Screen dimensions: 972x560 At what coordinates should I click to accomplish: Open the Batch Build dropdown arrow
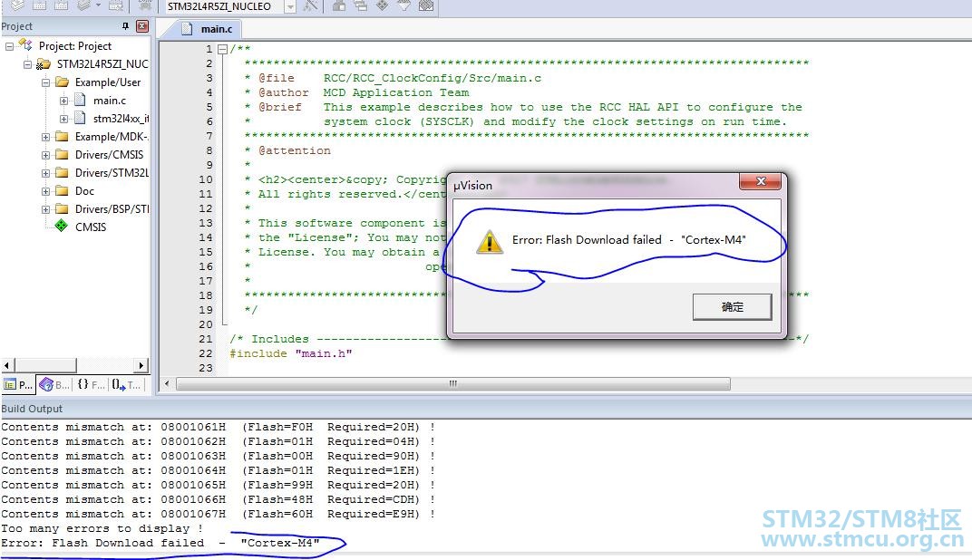(x=98, y=5)
